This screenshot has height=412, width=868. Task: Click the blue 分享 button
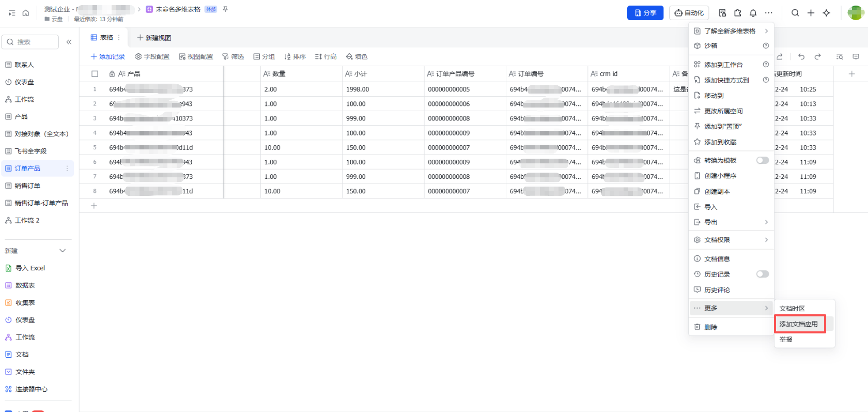645,13
